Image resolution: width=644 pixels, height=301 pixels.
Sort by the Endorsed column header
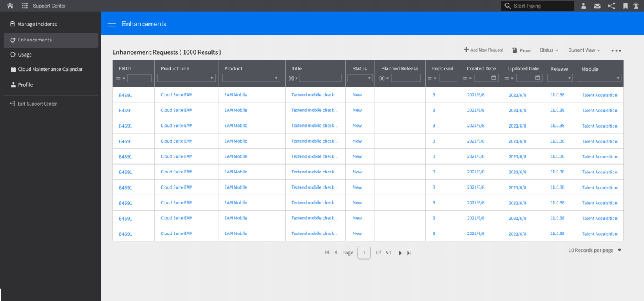(x=443, y=68)
